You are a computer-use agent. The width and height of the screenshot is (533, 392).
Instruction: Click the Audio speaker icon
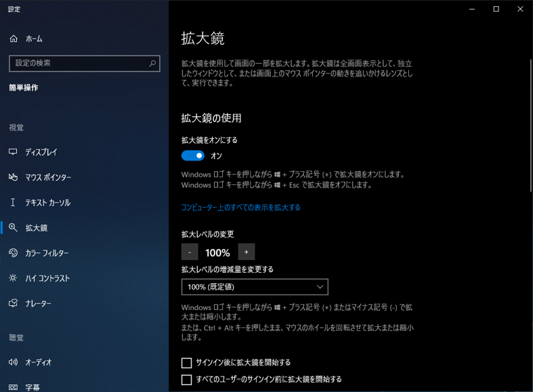tap(13, 363)
